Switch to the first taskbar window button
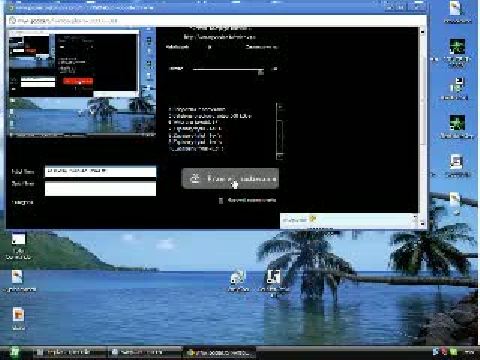The width and height of the screenshot is (480, 360). 68,352
